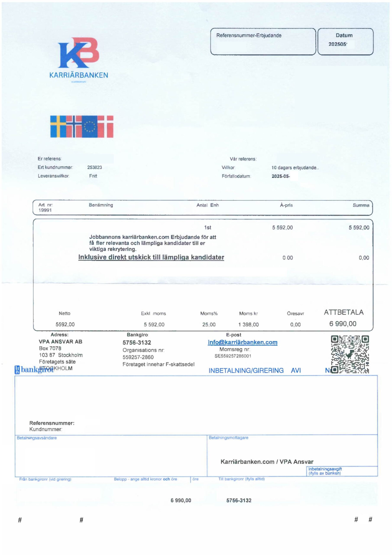Click bankgiro 5756-3132 at slip bottom
This screenshot has width=392, height=555.
239,500
